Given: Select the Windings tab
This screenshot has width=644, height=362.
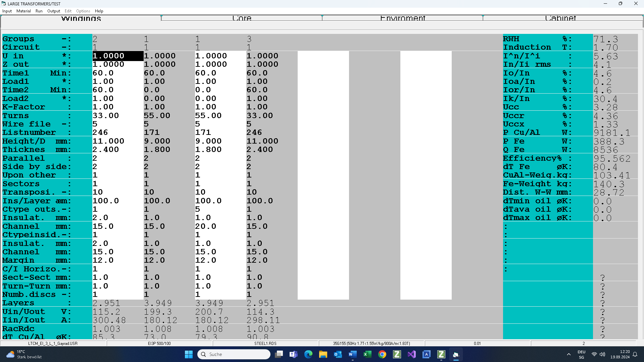Looking at the screenshot, I should point(81,18).
